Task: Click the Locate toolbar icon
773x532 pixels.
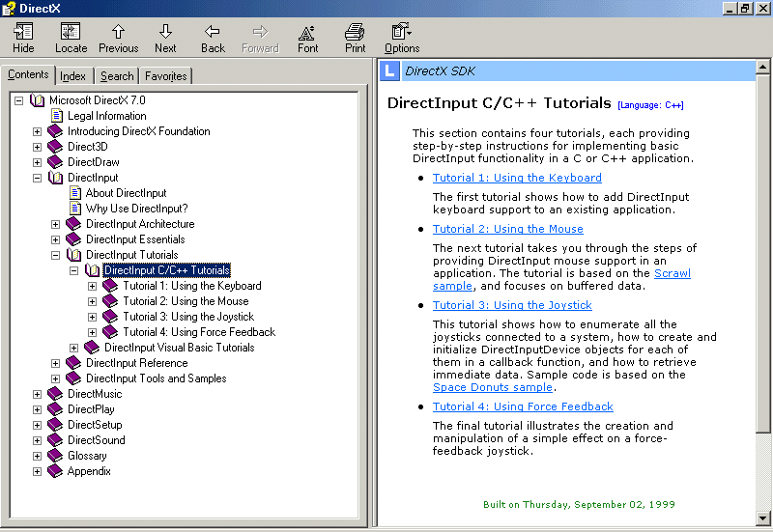Action: (71, 32)
